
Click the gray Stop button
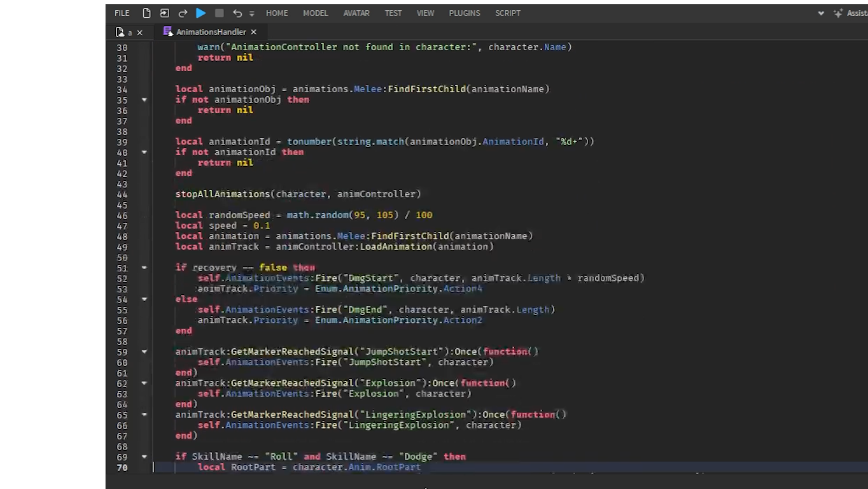[219, 13]
